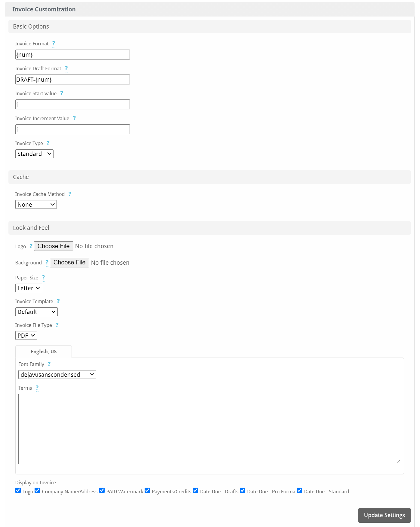Viewport: 420px width, 527px height.
Task: Disable the Date Due - Drafts checkbox
Action: tap(195, 491)
